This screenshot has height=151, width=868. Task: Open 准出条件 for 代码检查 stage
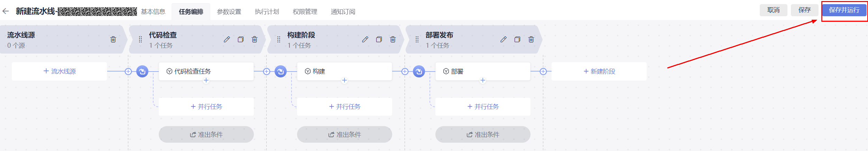click(206, 134)
